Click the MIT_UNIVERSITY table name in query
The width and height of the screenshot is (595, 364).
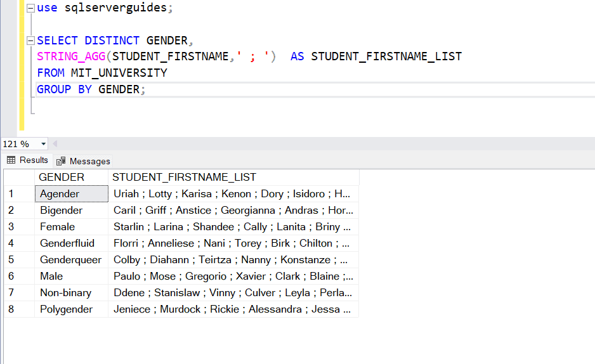[119, 73]
